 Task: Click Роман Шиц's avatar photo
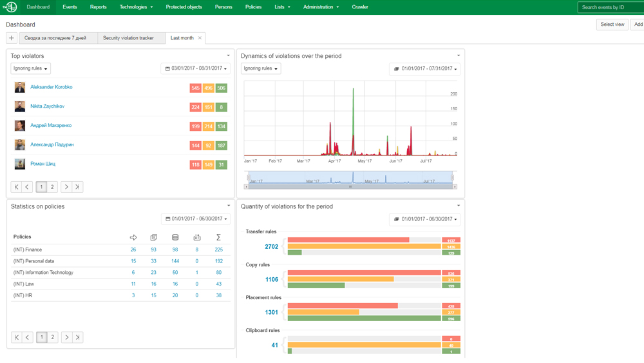tap(20, 164)
